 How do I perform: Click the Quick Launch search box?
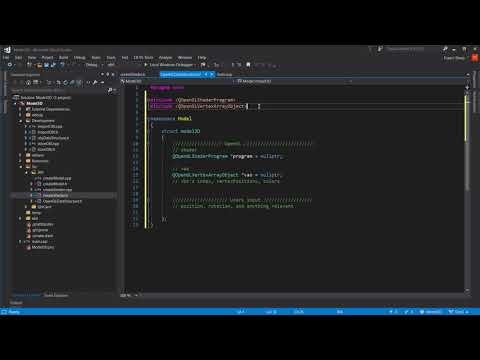coord(408,49)
